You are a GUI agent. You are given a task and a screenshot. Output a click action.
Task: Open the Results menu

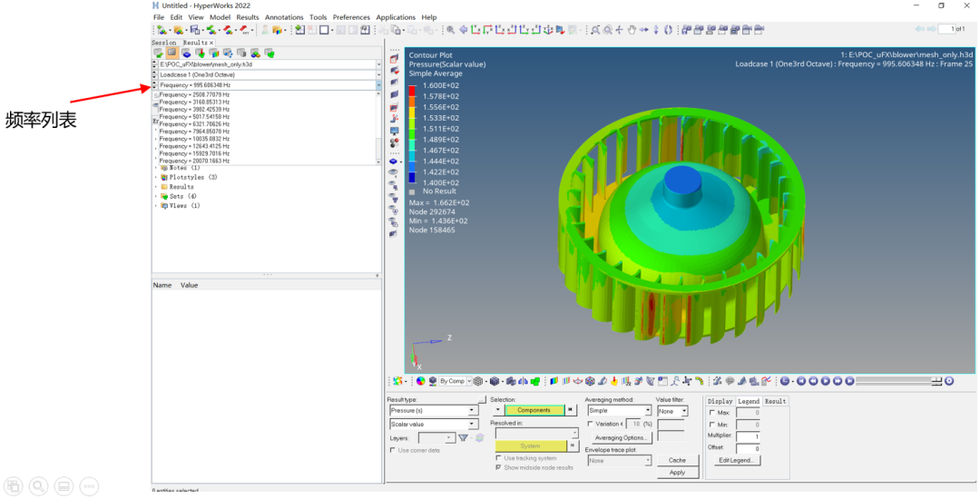[x=248, y=17]
